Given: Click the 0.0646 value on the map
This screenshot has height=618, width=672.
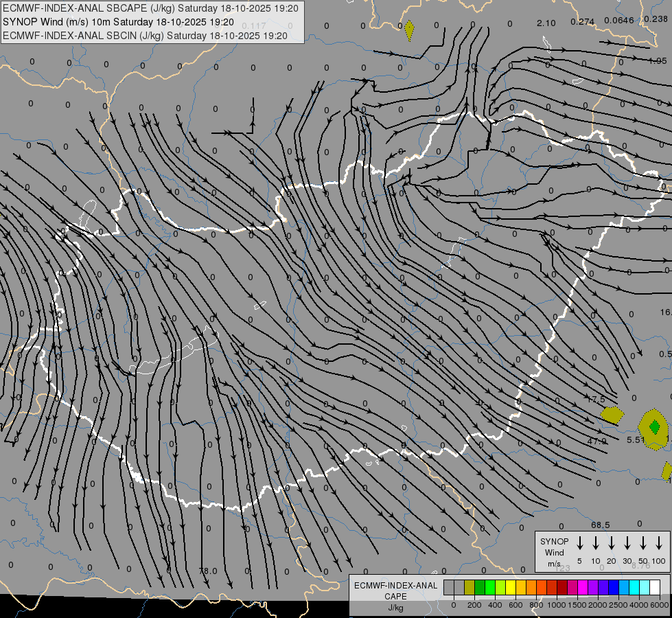Looking at the screenshot, I should coord(619,20).
